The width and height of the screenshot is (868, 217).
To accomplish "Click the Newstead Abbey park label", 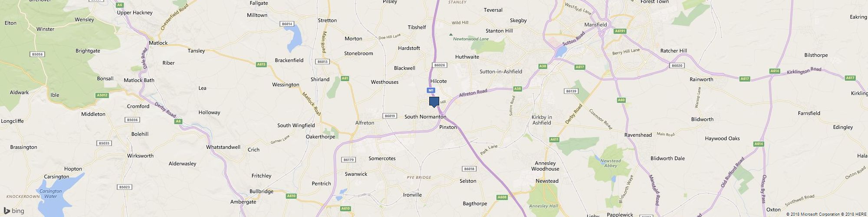I will click(x=611, y=163).
